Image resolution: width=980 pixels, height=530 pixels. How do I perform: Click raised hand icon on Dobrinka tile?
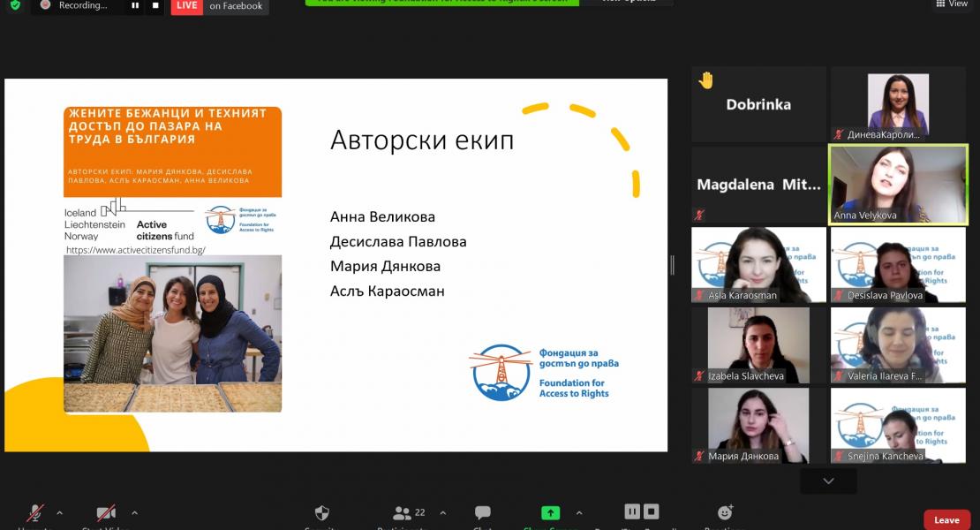tap(706, 80)
